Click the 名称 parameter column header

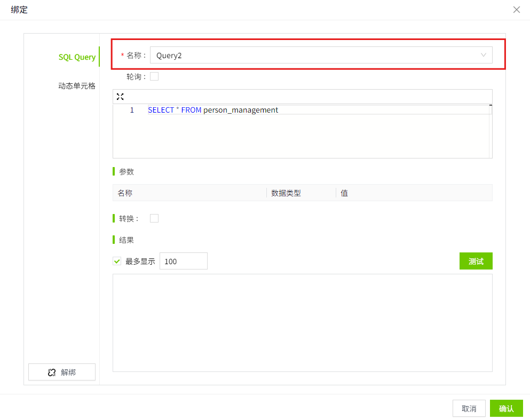[125, 193]
